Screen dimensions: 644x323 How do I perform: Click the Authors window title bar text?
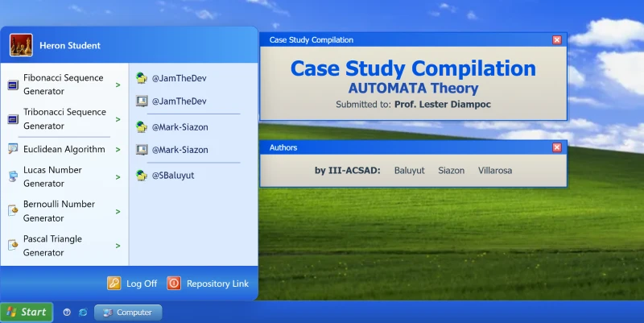[283, 147]
